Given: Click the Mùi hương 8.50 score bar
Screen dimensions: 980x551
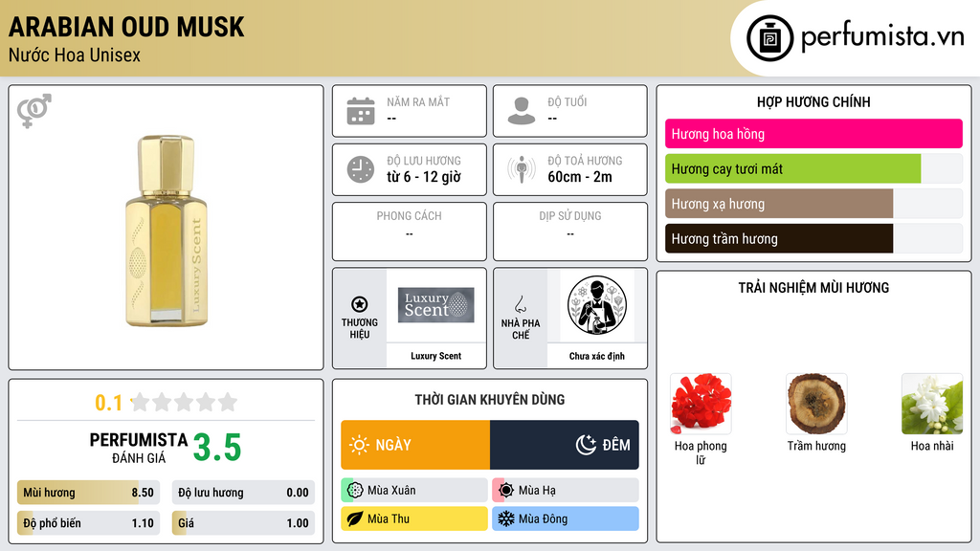Looking at the screenshot, I should 88,493.
